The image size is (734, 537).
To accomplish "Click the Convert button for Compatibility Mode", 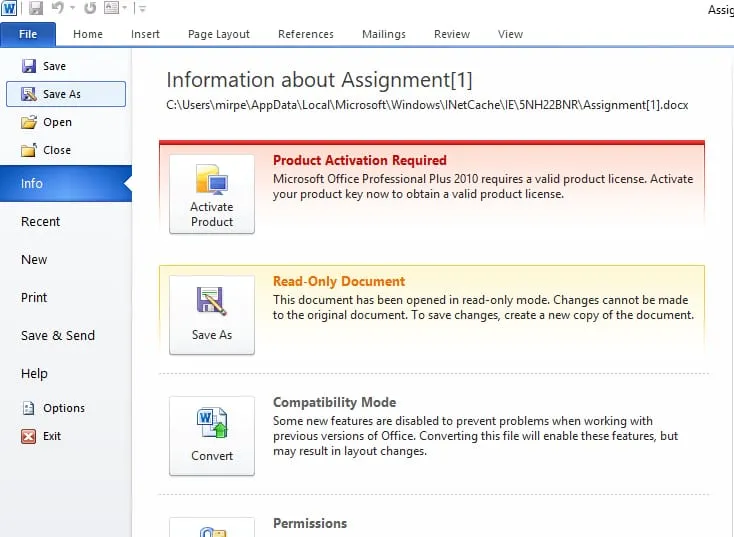I will pos(212,436).
